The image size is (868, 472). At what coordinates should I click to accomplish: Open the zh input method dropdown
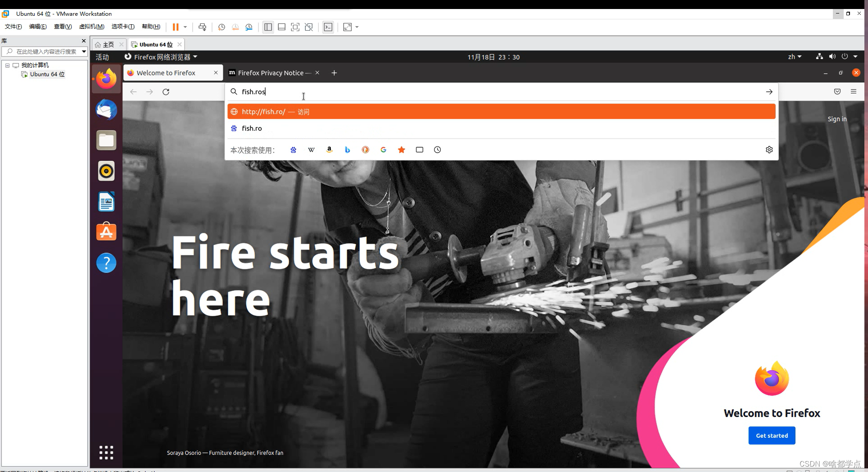click(x=795, y=57)
